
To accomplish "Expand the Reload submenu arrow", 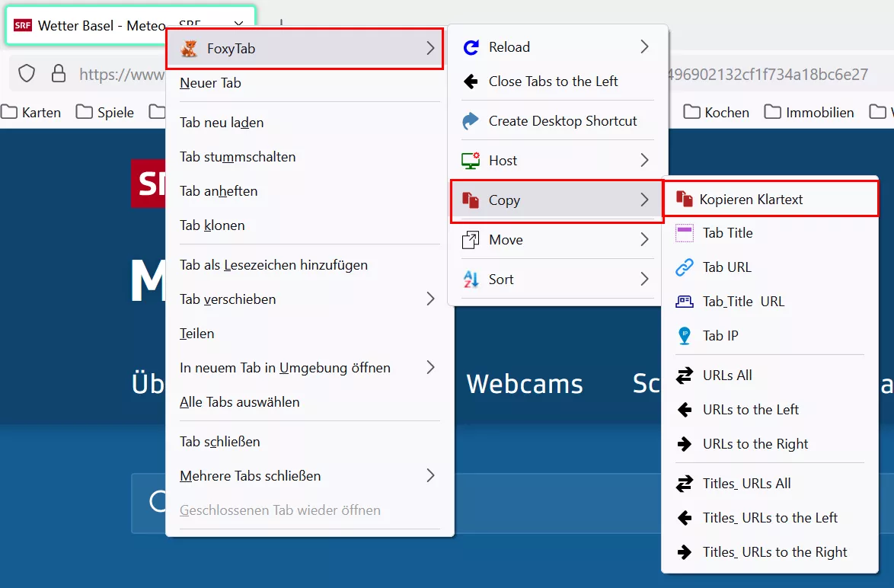I will 644,46.
